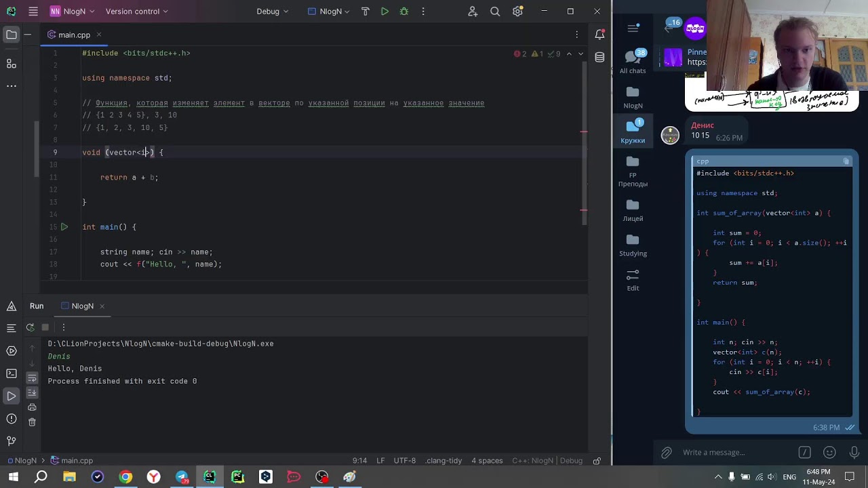Select Лицей folder in Telegram

tap(633, 209)
